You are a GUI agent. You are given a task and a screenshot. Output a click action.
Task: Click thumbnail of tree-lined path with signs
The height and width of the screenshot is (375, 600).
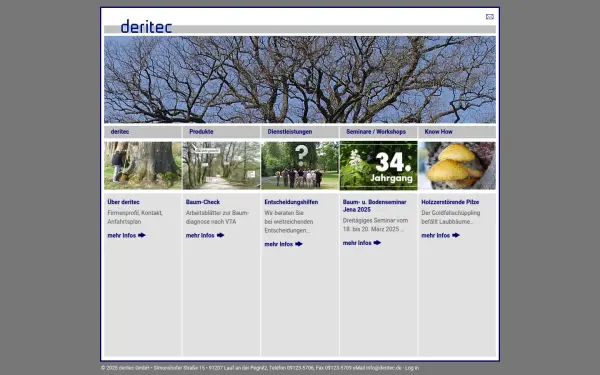pyautogui.click(x=221, y=165)
